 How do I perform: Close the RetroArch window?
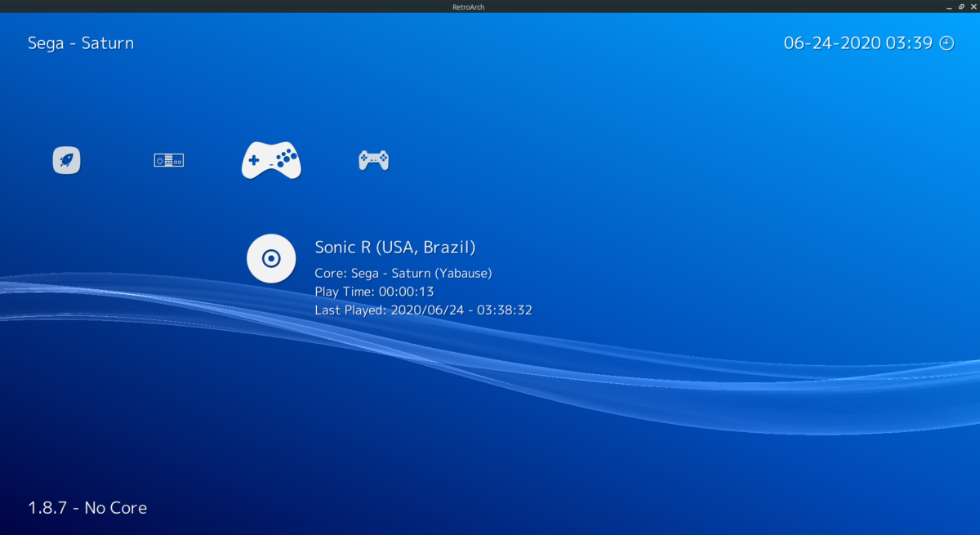click(x=973, y=7)
